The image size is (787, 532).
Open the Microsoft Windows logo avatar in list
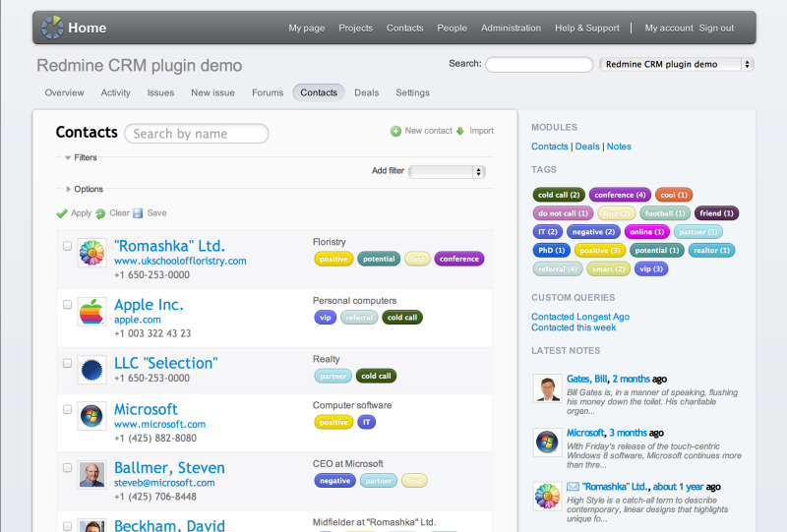pos(91,416)
